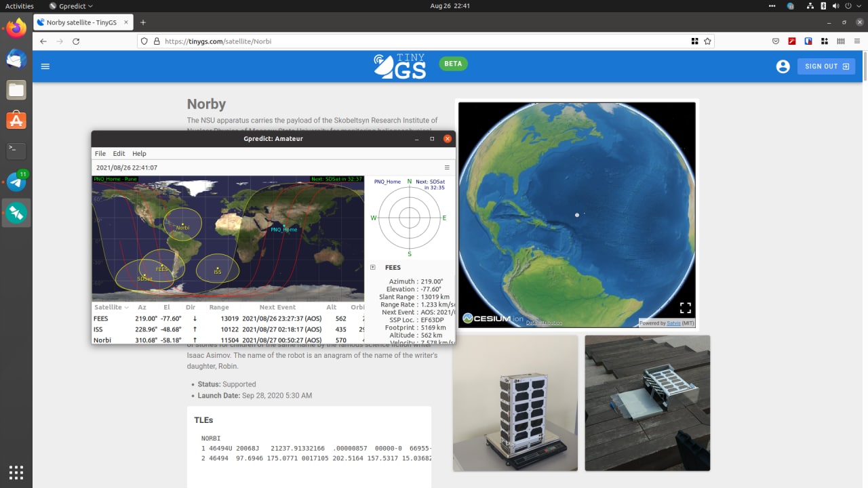This screenshot has height=488, width=868.
Task: Click the tinygs.com URL address bar
Action: tap(407, 41)
